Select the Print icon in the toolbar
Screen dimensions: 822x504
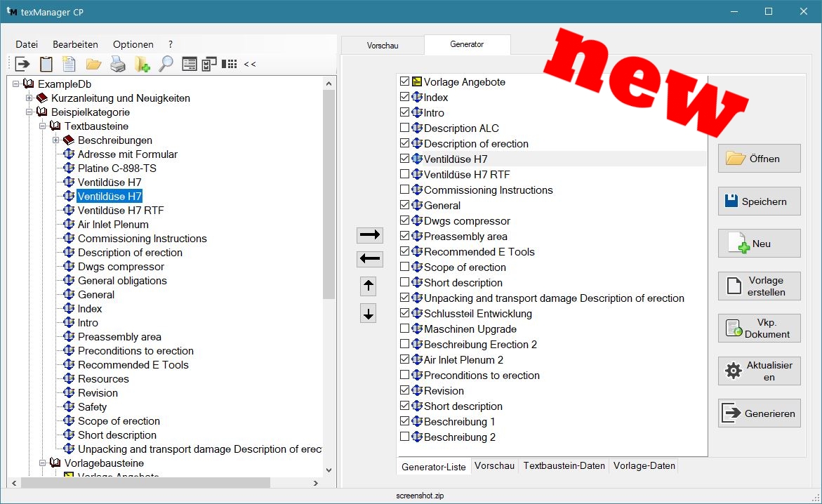(117, 63)
